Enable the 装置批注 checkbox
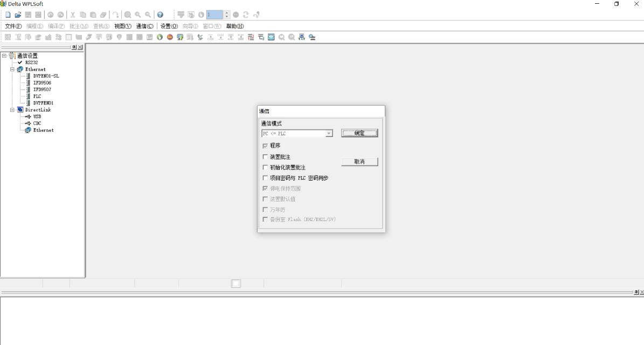 click(265, 156)
